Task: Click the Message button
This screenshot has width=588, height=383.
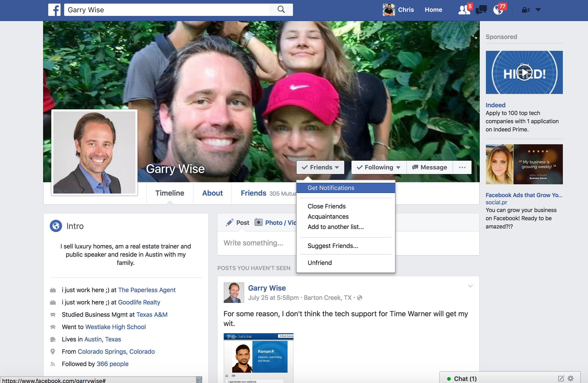Action: [x=430, y=167]
